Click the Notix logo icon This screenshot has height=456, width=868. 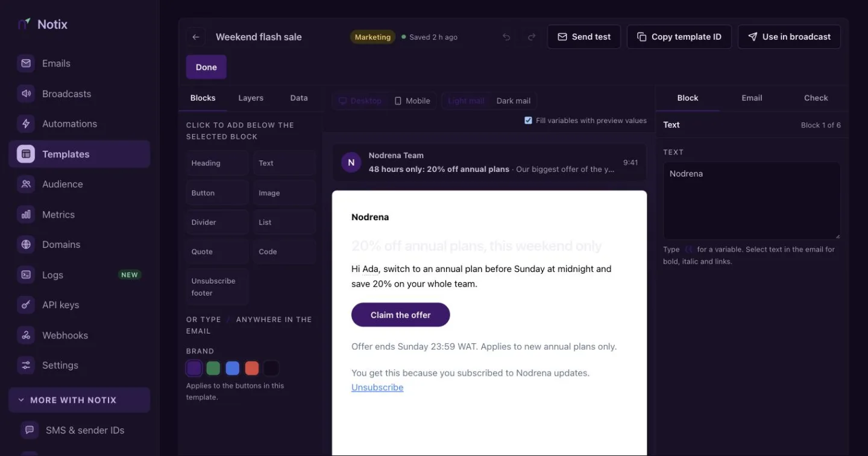click(x=24, y=24)
